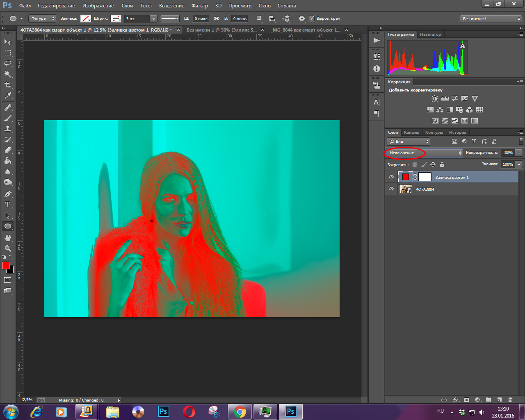Toggle the Выров. края checkbox
Image resolution: width=525 pixels, height=420 pixels.
(x=312, y=18)
